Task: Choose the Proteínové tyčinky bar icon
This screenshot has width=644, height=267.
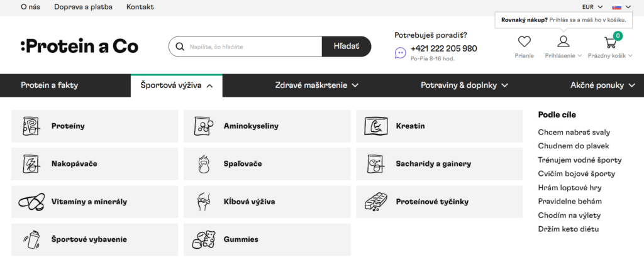Action: (376, 202)
